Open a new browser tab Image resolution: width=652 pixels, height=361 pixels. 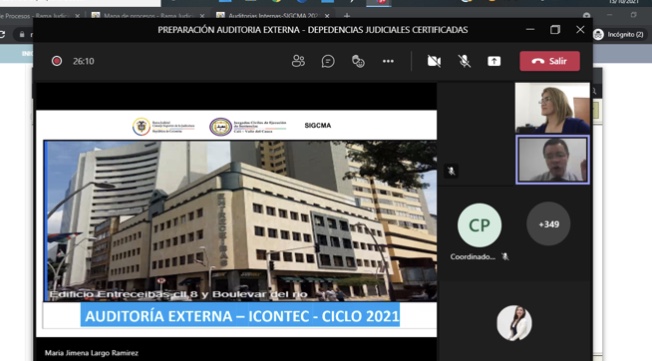(347, 16)
